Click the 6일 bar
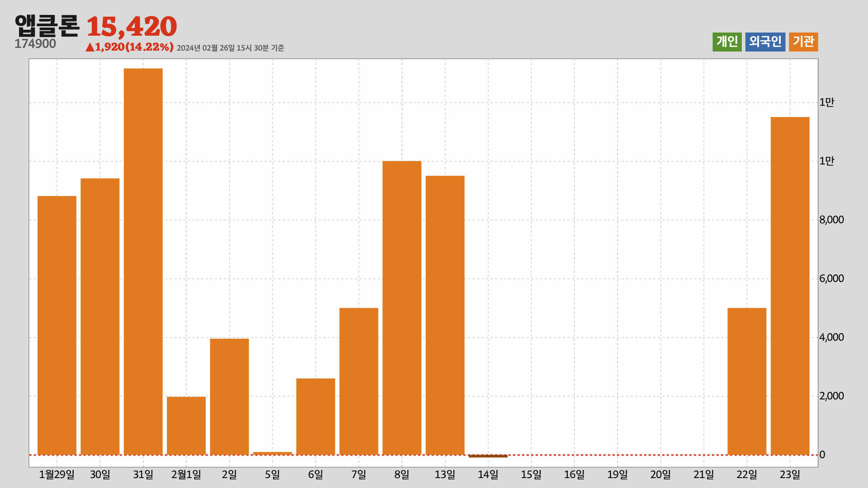This screenshot has width=868, height=488. [316, 417]
